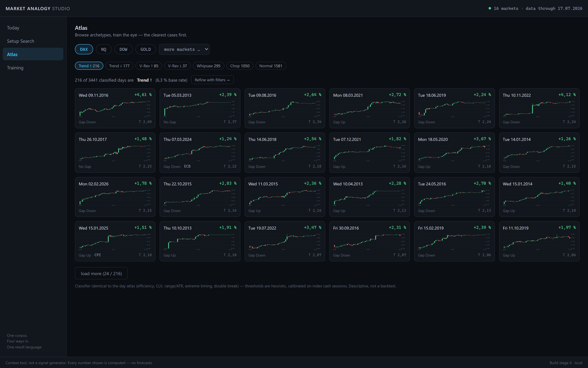This screenshot has height=368, width=588.
Task: Click the '+3,47 %' return value
Action: 313,228
